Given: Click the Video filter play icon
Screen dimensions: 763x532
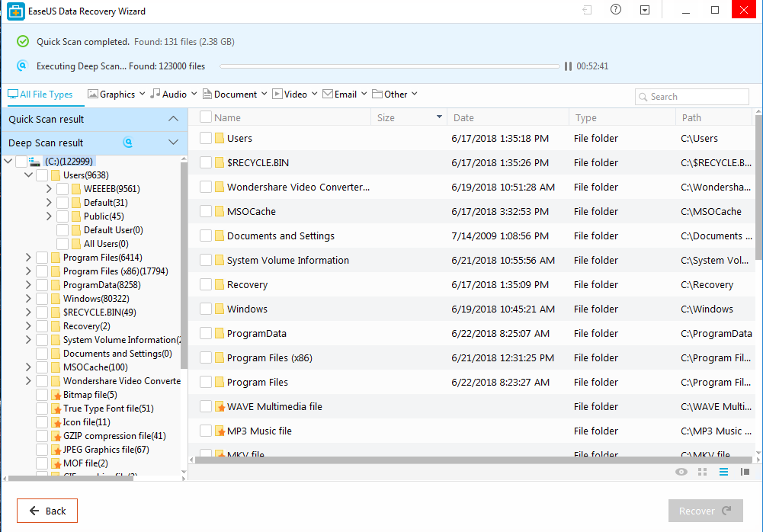Looking at the screenshot, I should coord(277,94).
